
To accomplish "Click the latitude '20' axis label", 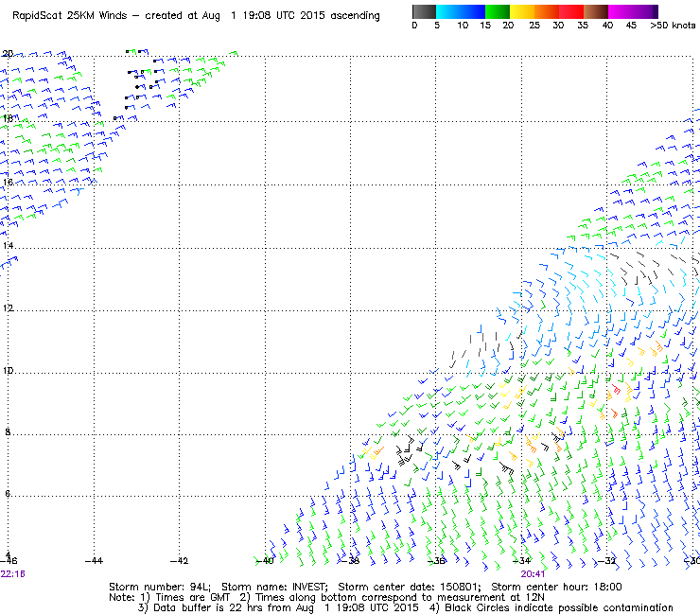I will pyautogui.click(x=8, y=54).
